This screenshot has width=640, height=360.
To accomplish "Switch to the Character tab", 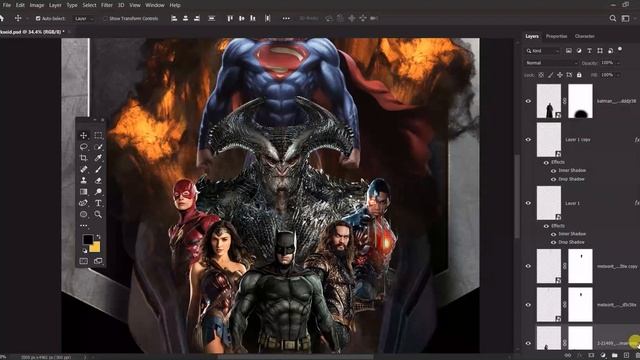I will [584, 36].
